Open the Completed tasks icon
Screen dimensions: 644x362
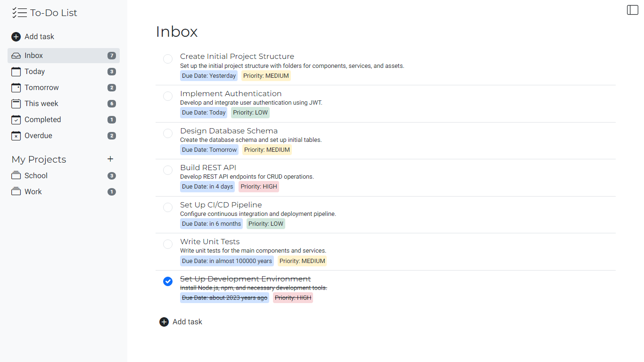coord(15,119)
